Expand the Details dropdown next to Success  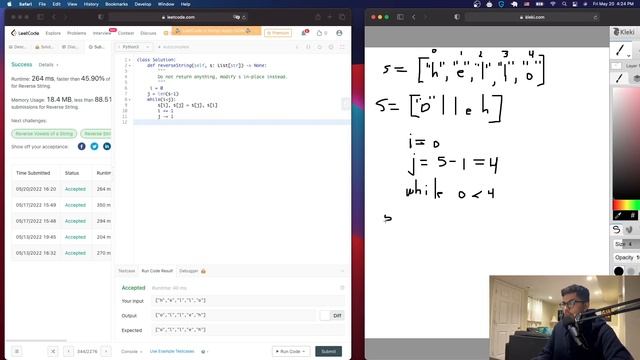tap(48, 64)
